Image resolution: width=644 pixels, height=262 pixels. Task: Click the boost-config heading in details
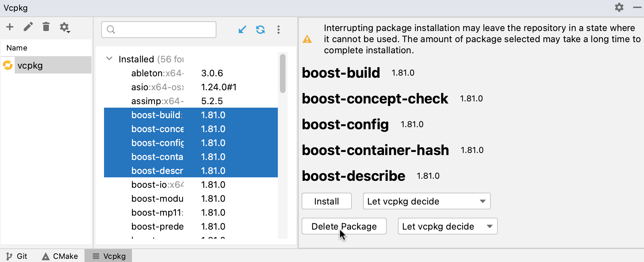(345, 124)
